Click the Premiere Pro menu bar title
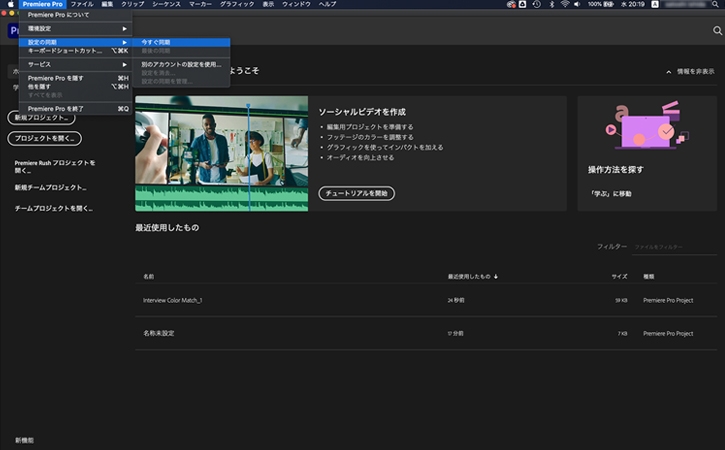This screenshot has width=725, height=450. pyautogui.click(x=43, y=4)
